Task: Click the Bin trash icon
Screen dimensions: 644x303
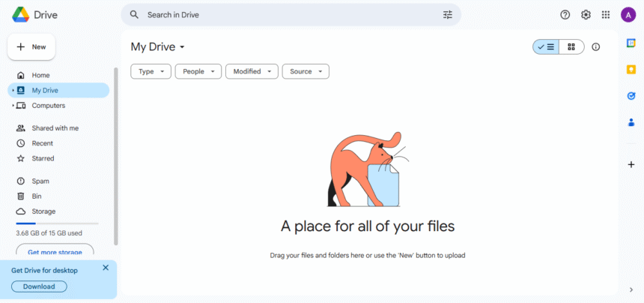Action: click(20, 196)
